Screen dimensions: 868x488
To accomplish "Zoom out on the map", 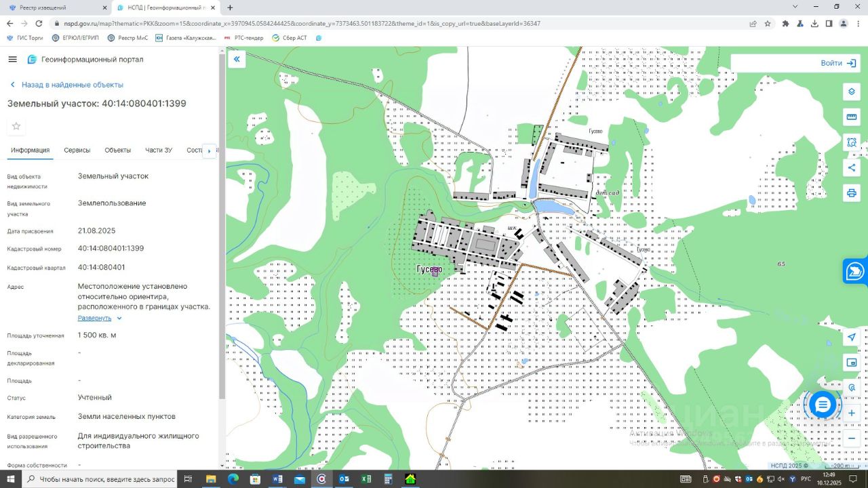I will pos(852,439).
